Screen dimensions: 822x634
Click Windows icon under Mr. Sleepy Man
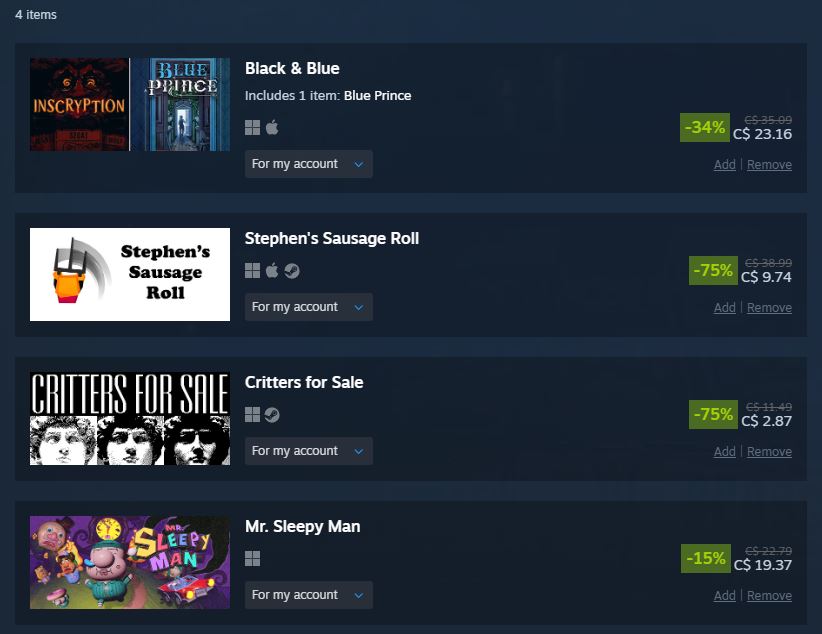pyautogui.click(x=252, y=558)
